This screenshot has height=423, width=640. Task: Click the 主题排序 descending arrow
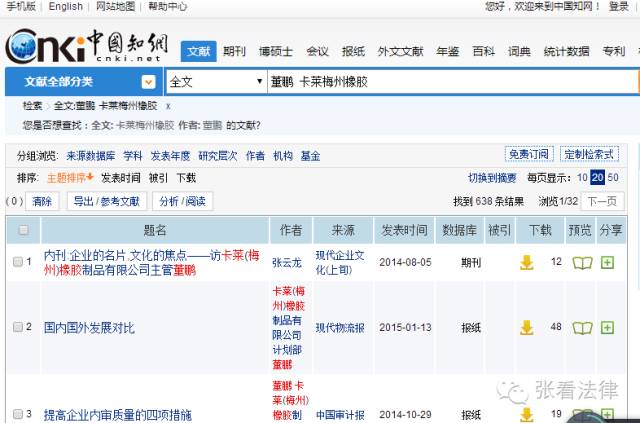click(90, 177)
